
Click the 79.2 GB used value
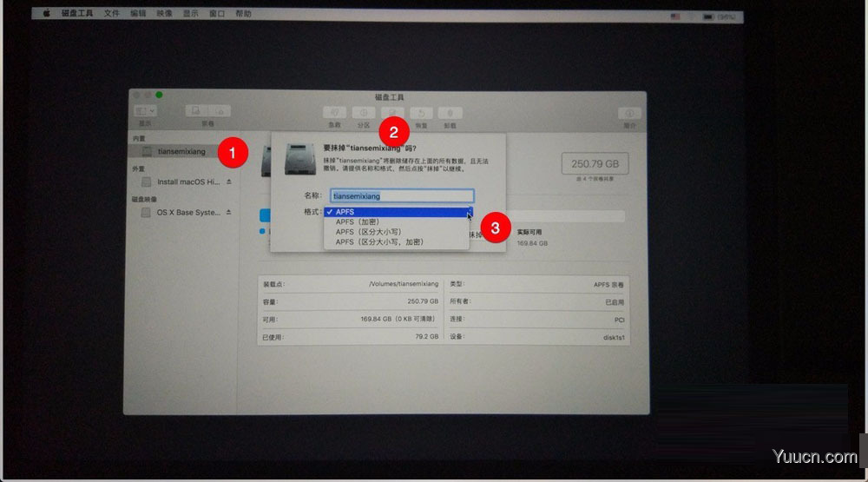tap(427, 336)
